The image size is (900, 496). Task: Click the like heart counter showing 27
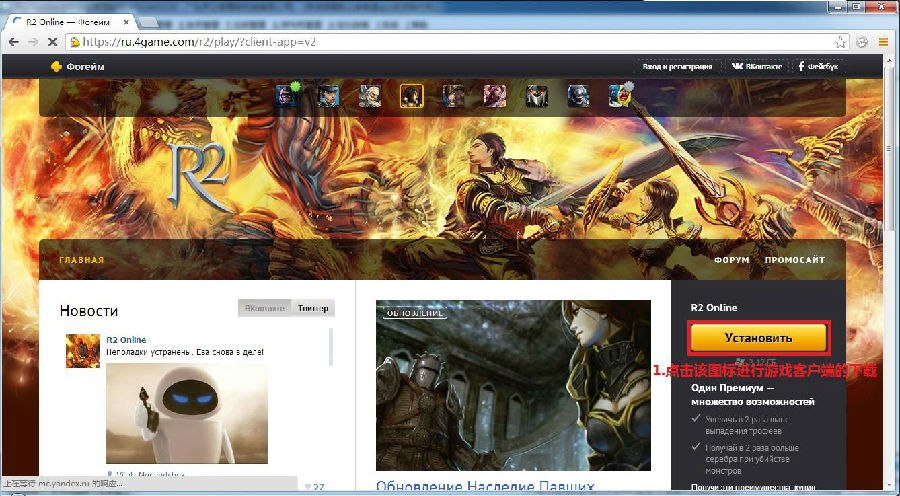click(x=315, y=487)
